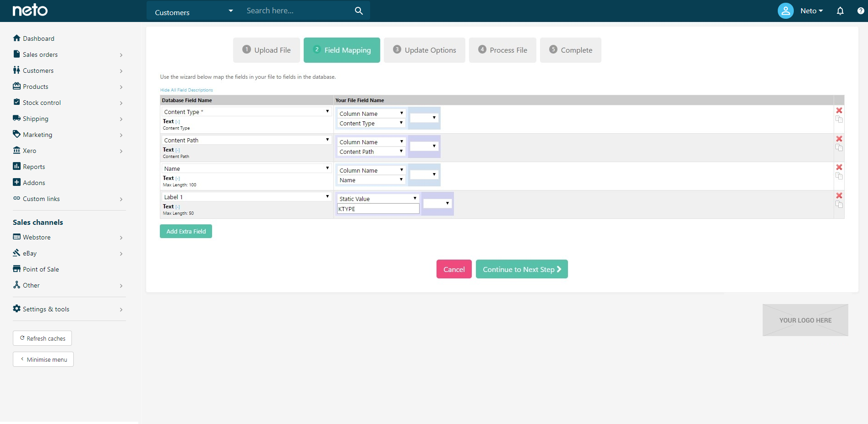Click the Products briefcase icon
Screen dimensions: 868x424
(x=16, y=86)
